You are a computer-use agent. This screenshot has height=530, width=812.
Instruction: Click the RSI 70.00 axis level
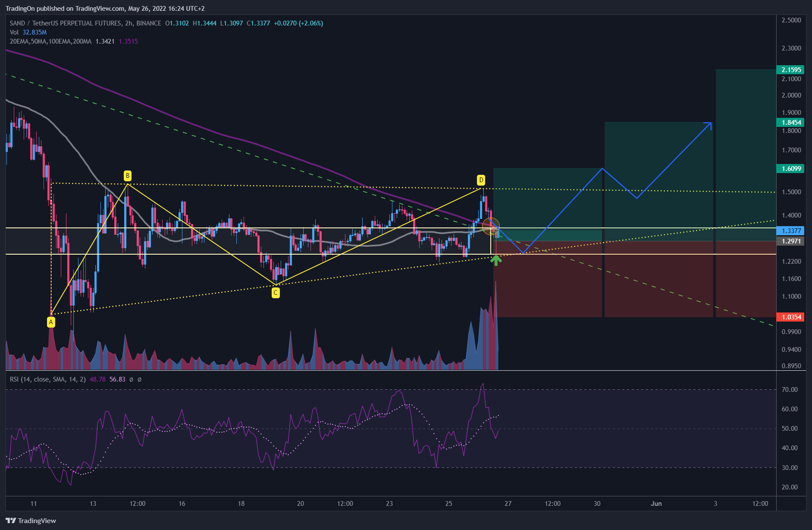click(x=790, y=390)
